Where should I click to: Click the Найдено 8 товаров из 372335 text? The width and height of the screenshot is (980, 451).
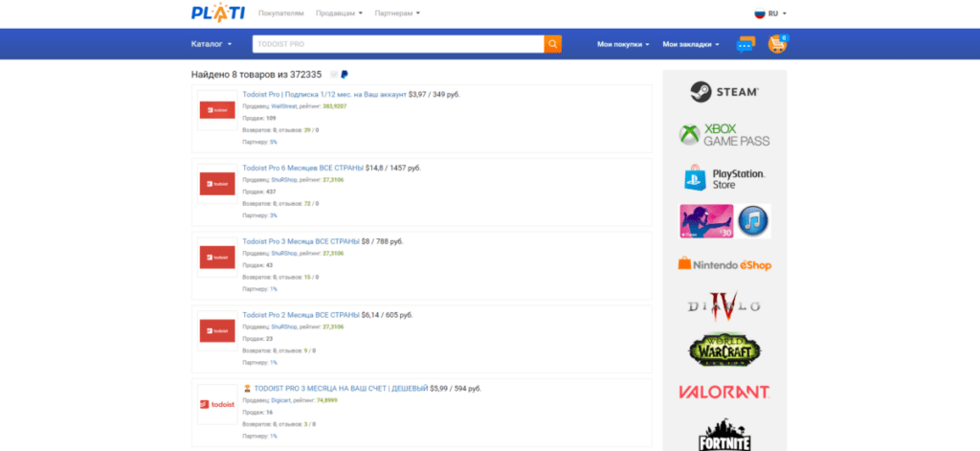256,75
